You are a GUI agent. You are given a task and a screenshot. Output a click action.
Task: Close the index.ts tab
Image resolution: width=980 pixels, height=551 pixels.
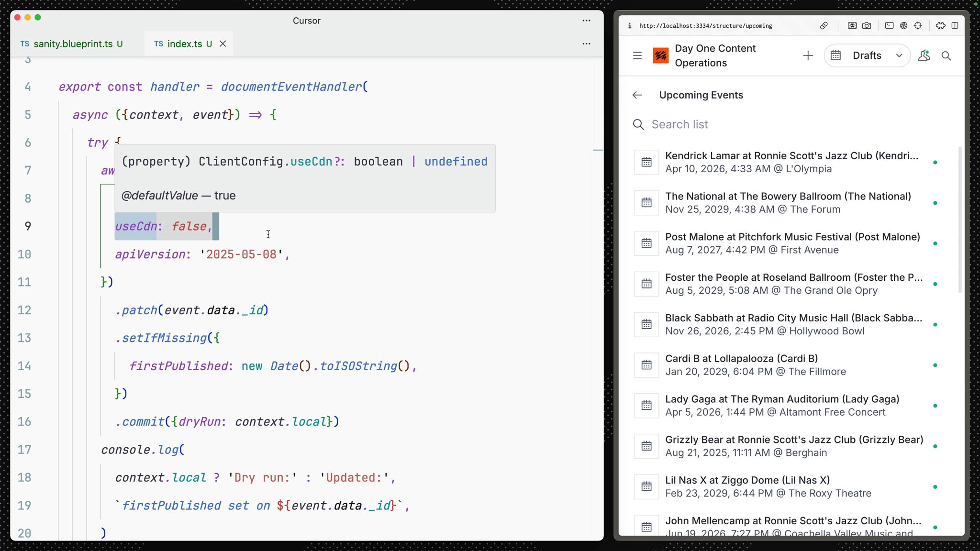coord(223,44)
